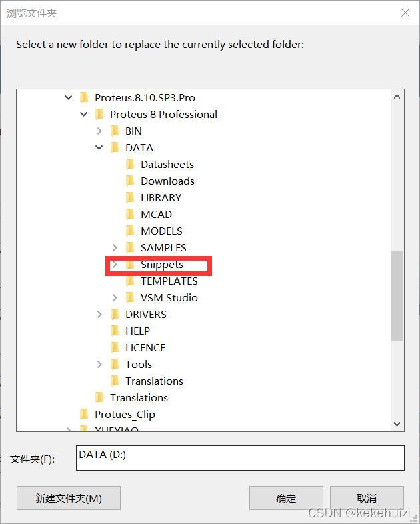Select the Downloads folder
Viewport: 420px width, 524px height.
168,181
